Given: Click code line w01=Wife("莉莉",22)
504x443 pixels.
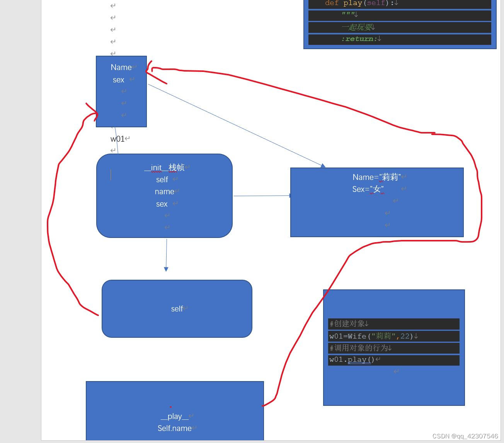Looking at the screenshot, I should (x=394, y=336).
